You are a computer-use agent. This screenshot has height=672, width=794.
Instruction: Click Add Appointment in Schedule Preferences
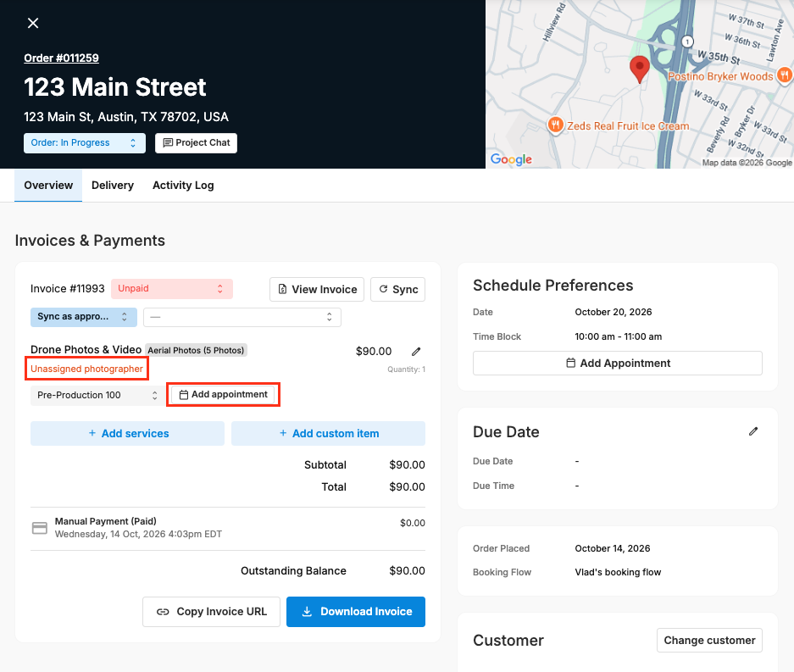coord(618,363)
